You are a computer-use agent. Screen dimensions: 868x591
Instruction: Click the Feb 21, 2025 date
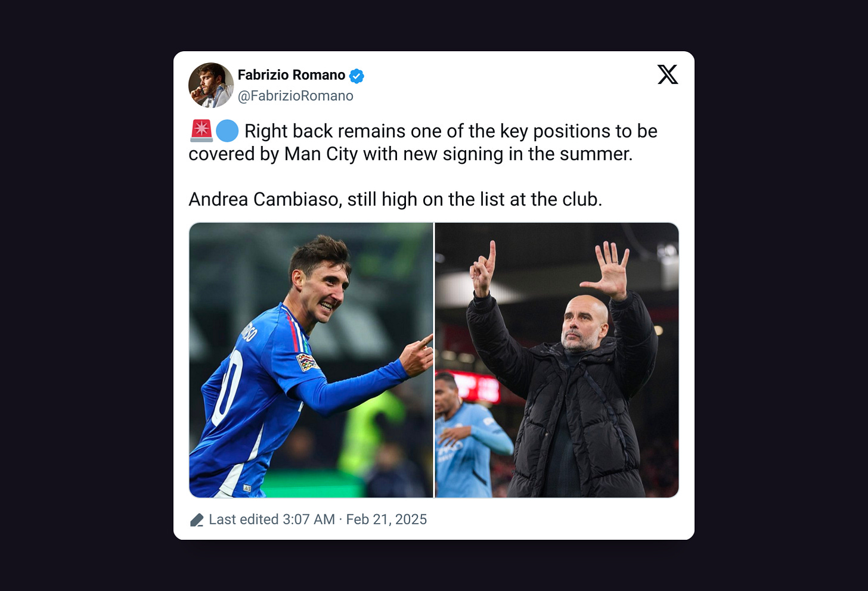tap(386, 520)
